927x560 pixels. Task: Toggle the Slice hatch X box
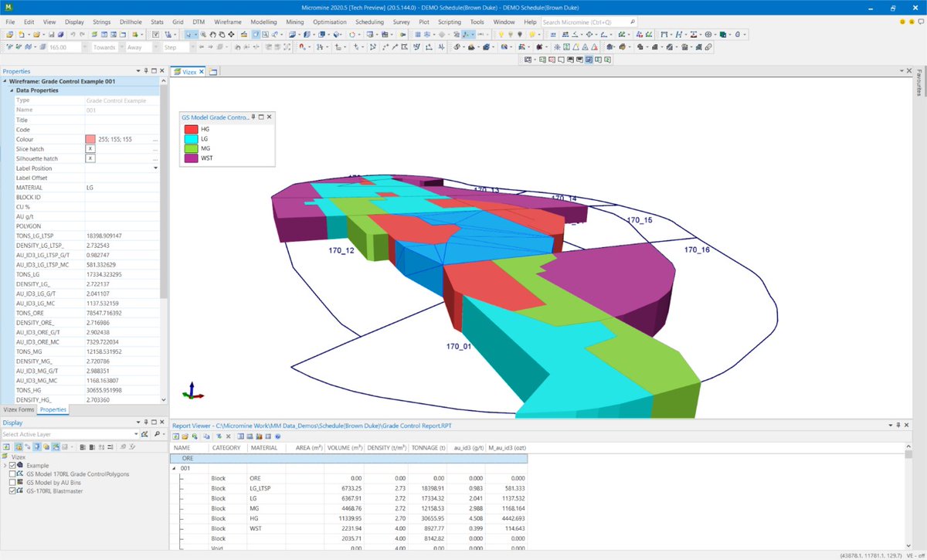click(90, 148)
